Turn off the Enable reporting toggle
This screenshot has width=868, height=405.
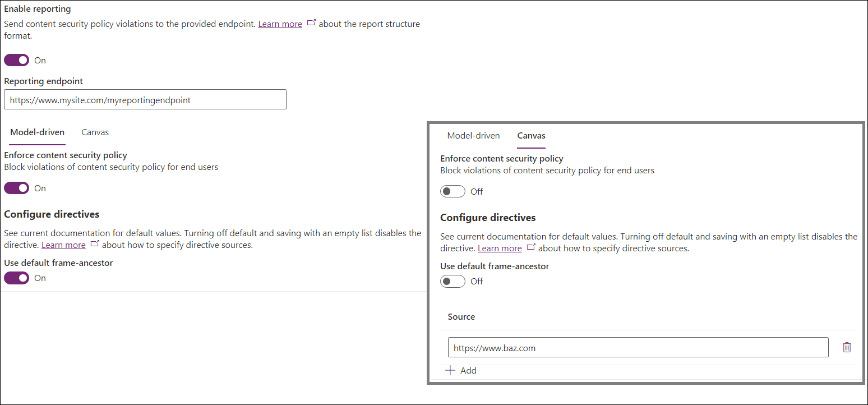(16, 59)
